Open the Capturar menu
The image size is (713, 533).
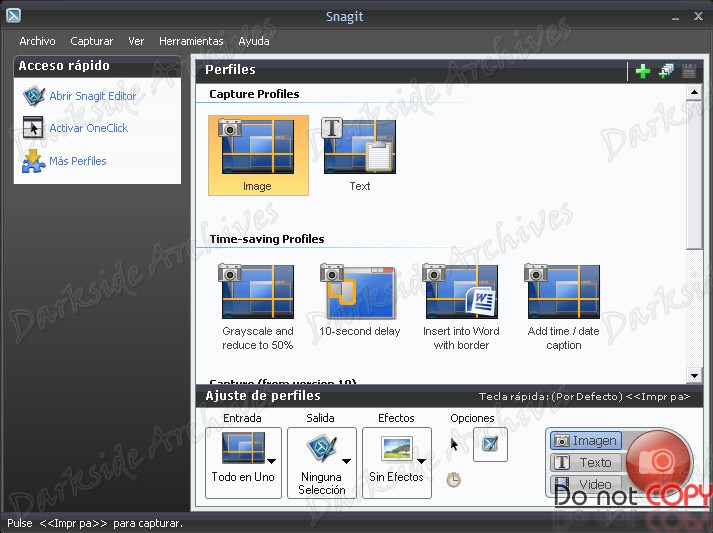tap(91, 41)
